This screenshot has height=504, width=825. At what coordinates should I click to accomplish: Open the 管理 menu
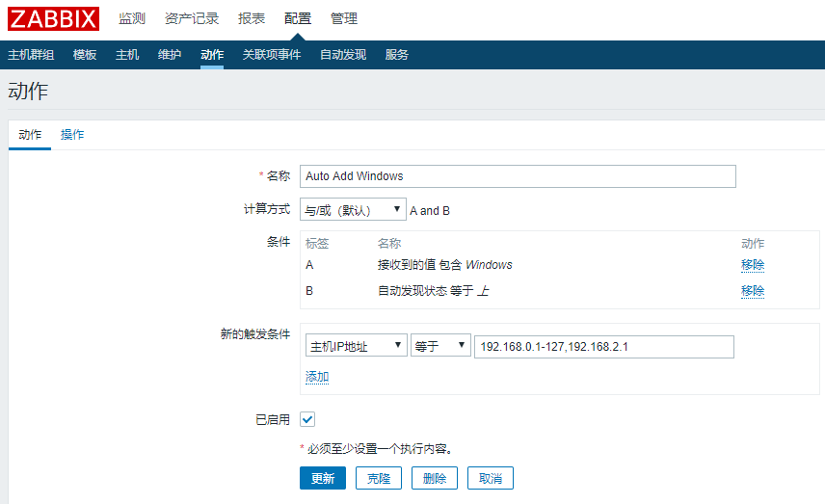(344, 18)
